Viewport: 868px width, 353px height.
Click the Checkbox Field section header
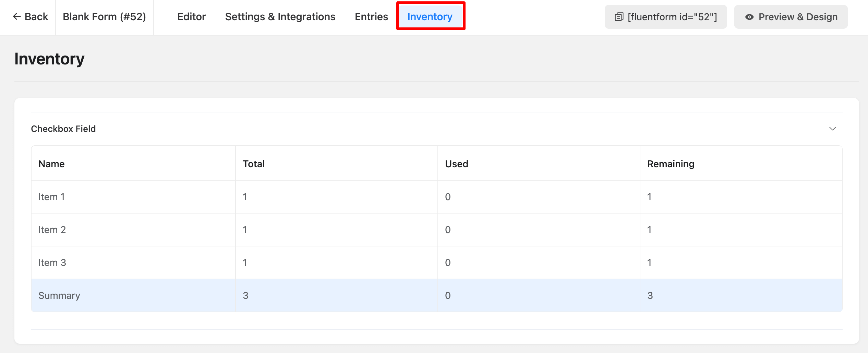(63, 129)
